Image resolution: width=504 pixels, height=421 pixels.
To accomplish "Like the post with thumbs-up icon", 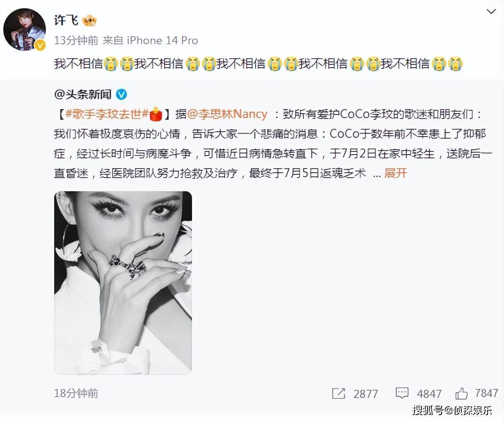I will [461, 393].
